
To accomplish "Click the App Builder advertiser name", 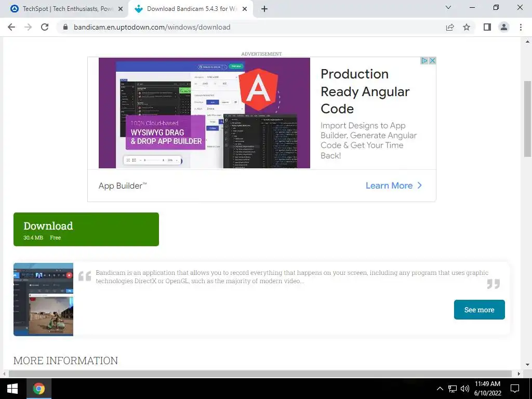I will tap(123, 185).
